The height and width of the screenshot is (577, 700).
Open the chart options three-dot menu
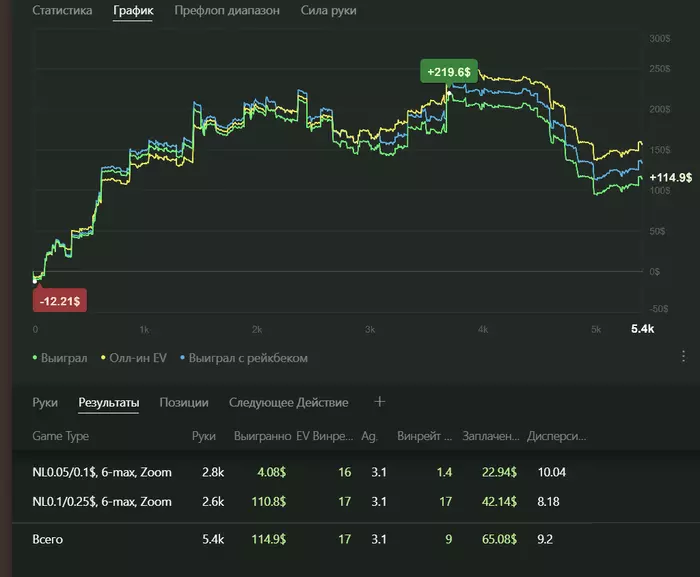[x=683, y=356]
